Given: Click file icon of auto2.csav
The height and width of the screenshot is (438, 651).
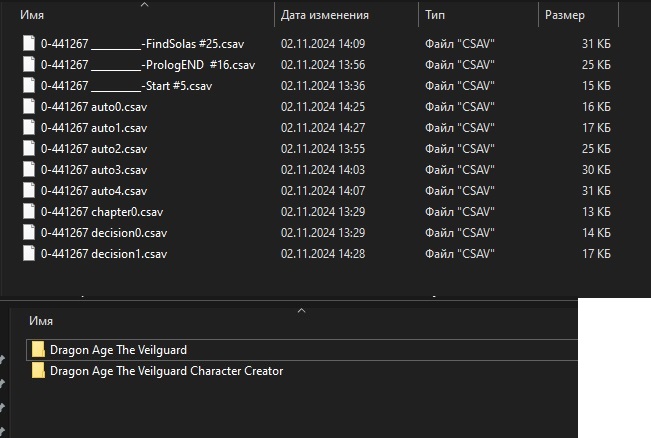Looking at the screenshot, I should pos(29,148).
